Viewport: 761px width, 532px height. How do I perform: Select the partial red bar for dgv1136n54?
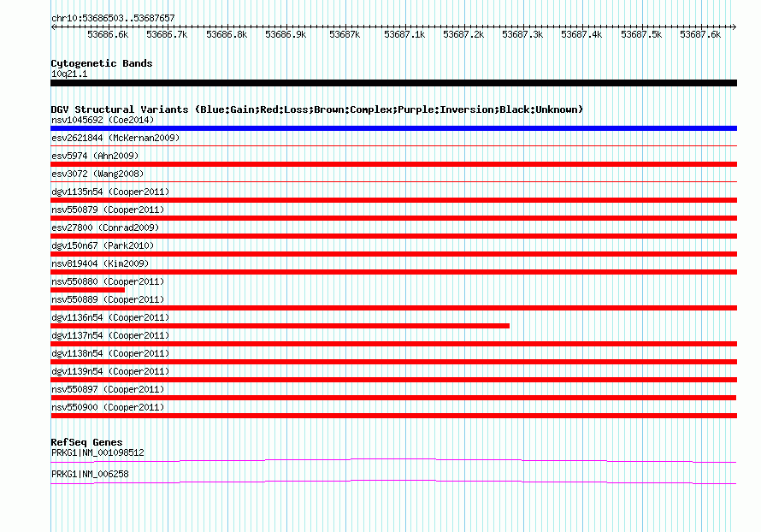click(280, 326)
